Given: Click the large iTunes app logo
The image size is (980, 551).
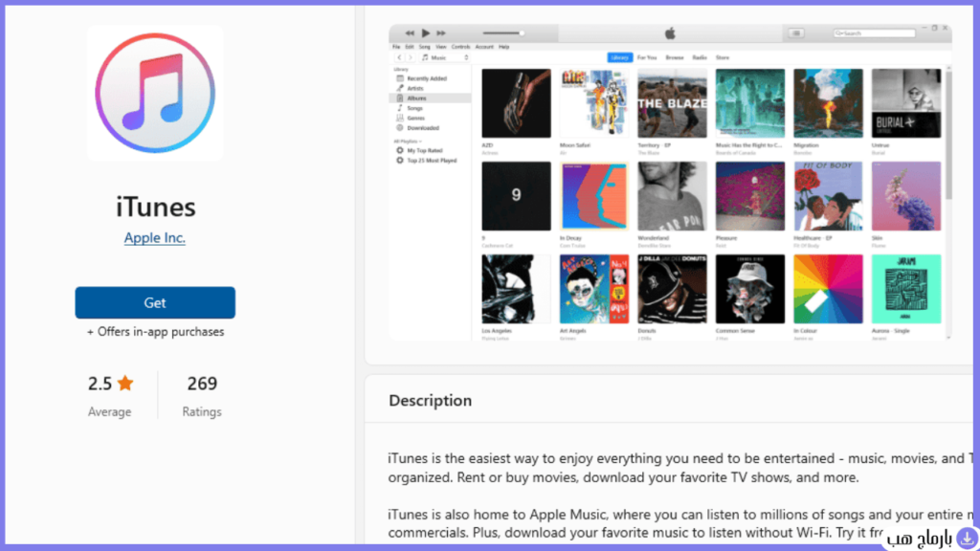Looking at the screenshot, I should click(155, 93).
